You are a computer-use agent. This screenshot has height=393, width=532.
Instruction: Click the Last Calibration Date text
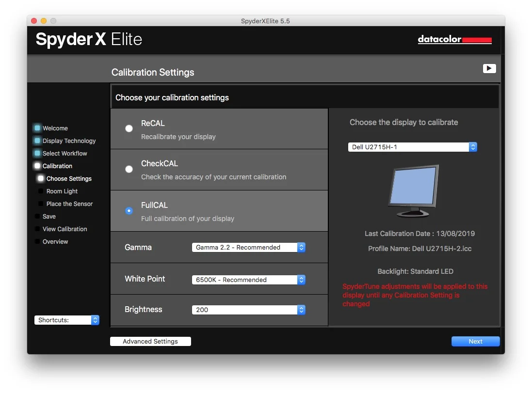[x=419, y=233]
